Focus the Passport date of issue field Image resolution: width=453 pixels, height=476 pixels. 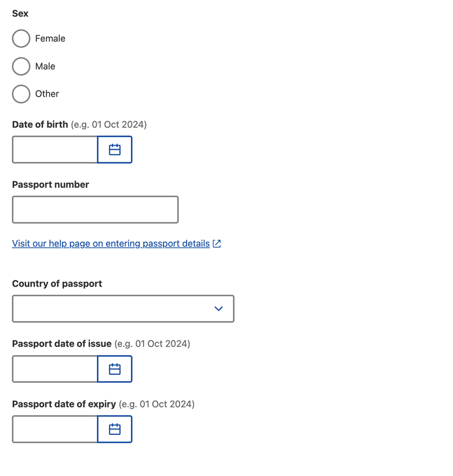(55, 369)
